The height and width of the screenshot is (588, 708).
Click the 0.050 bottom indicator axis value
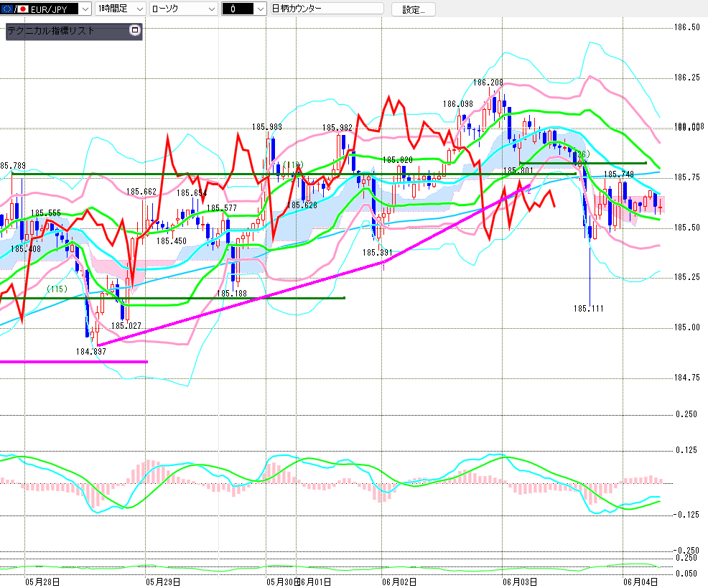tap(686, 574)
